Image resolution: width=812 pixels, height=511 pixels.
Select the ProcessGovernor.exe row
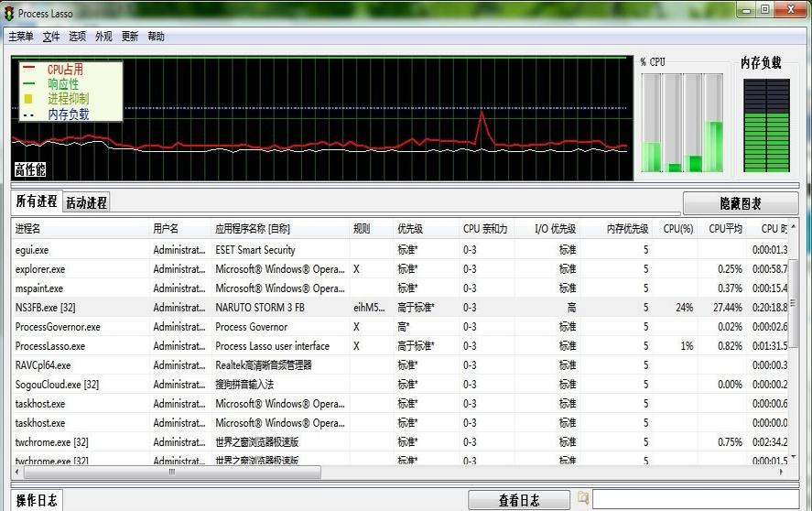tap(400, 327)
